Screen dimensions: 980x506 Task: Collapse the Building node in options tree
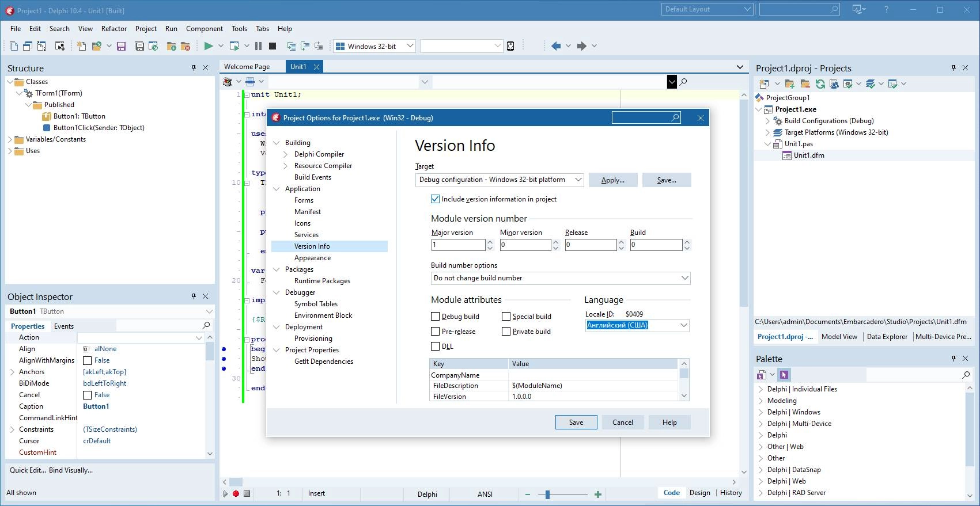pos(276,143)
